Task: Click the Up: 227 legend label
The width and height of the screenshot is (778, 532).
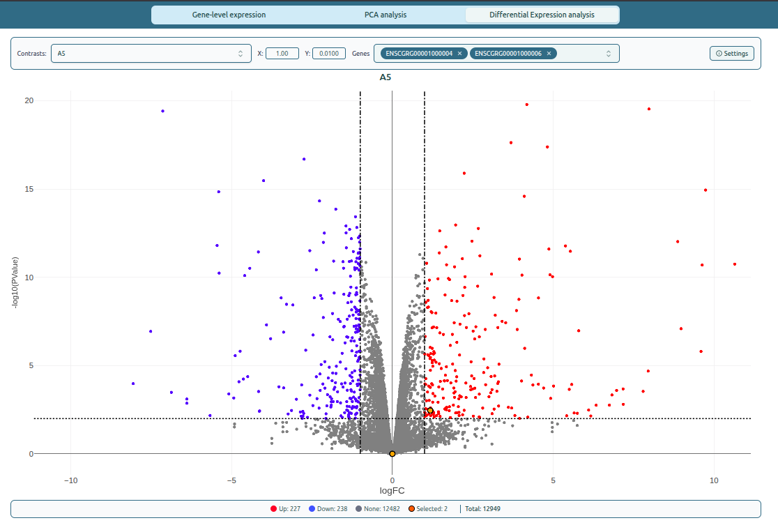Action: tap(289, 509)
